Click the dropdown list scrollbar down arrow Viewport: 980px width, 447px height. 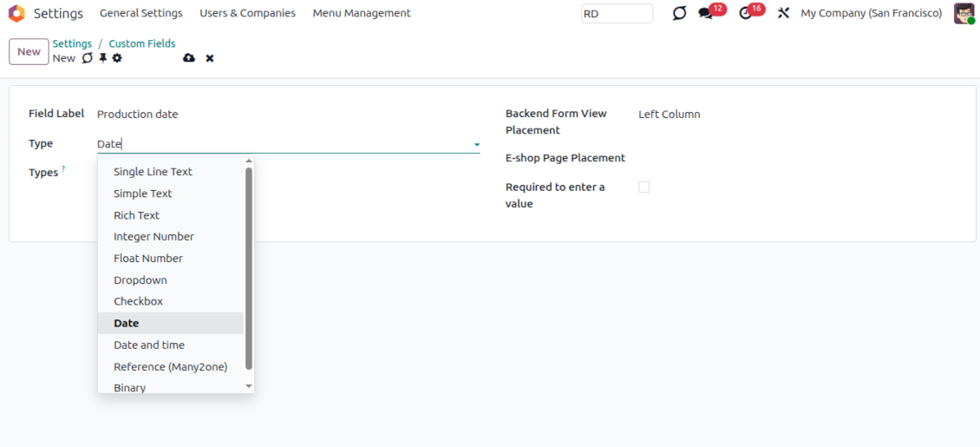pos(249,386)
